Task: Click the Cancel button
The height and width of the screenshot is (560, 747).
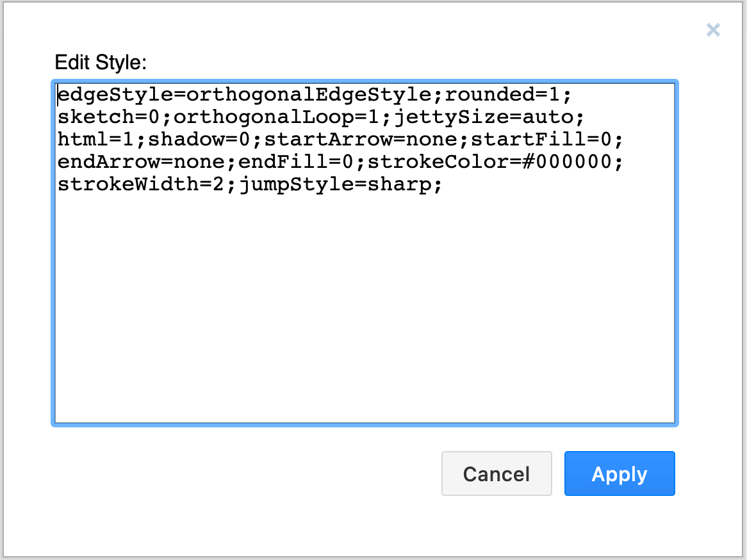Action: [497, 474]
